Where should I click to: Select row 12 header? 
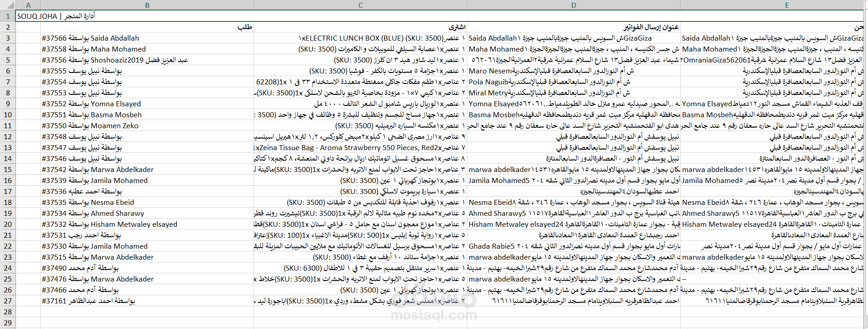click(7, 136)
